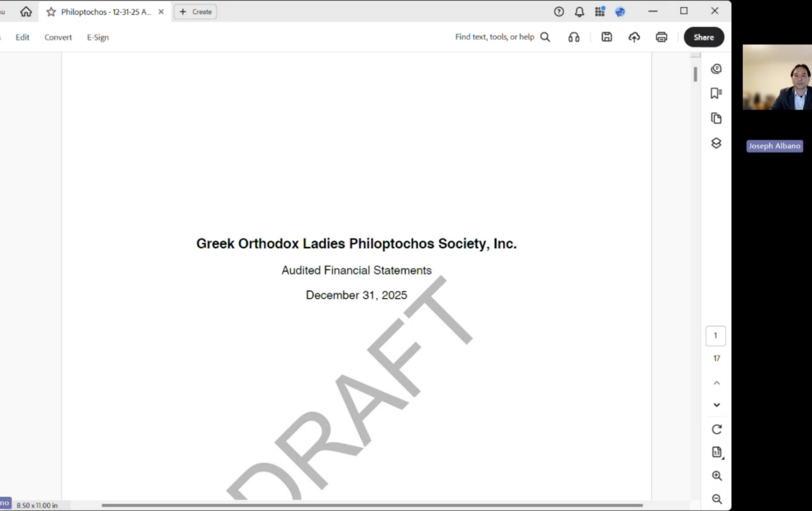812x511 pixels.
Task: Click the current page number box
Action: pos(716,336)
